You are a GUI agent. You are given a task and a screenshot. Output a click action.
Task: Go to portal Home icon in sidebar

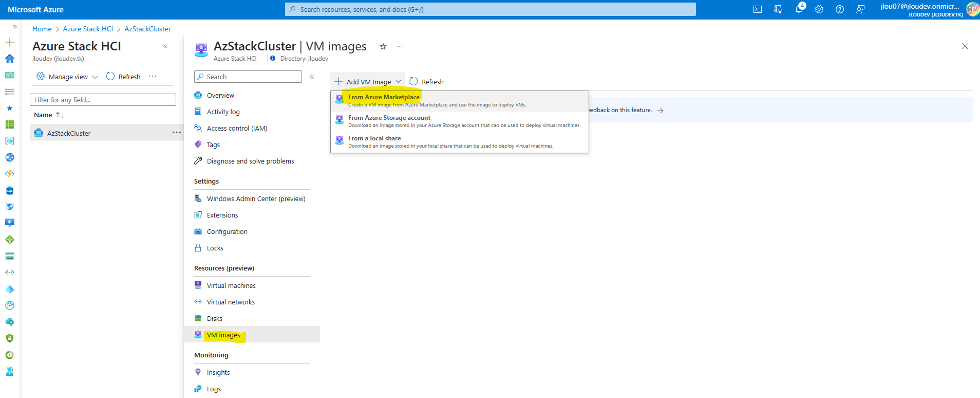(10, 59)
